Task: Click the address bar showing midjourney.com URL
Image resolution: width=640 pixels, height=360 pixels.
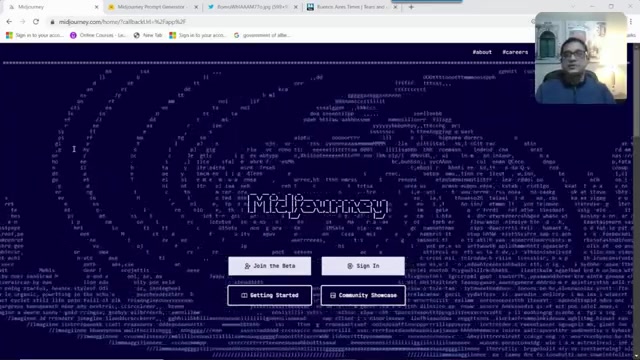Action: point(286,22)
